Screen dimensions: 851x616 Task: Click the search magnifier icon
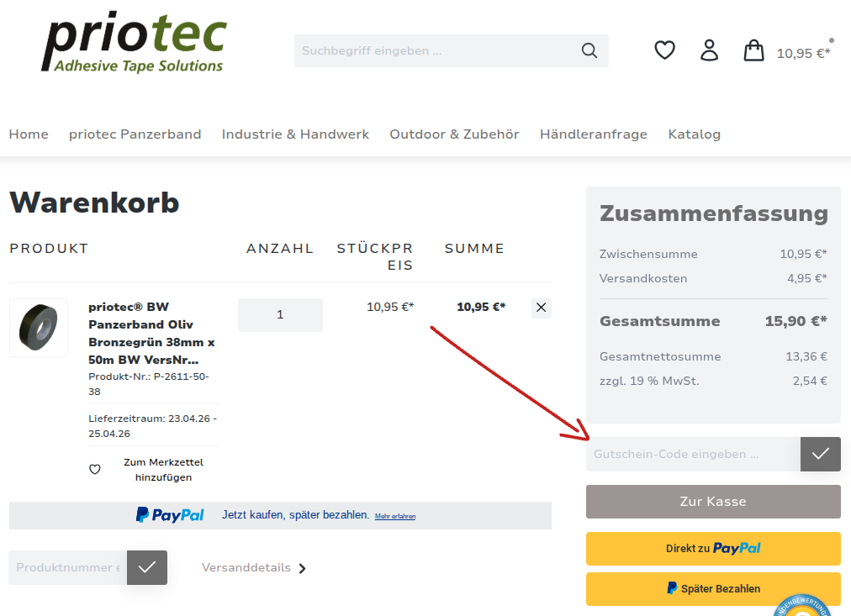click(x=589, y=50)
